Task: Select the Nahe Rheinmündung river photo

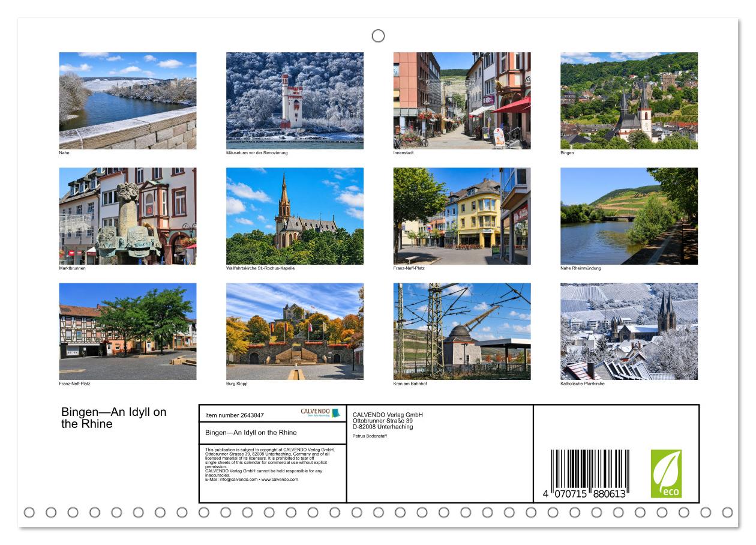Action: [629, 216]
